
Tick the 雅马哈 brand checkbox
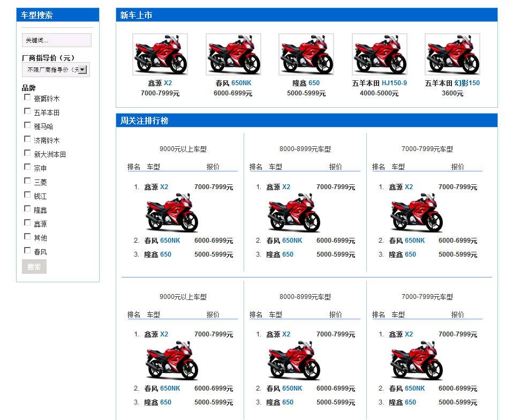pyautogui.click(x=27, y=125)
